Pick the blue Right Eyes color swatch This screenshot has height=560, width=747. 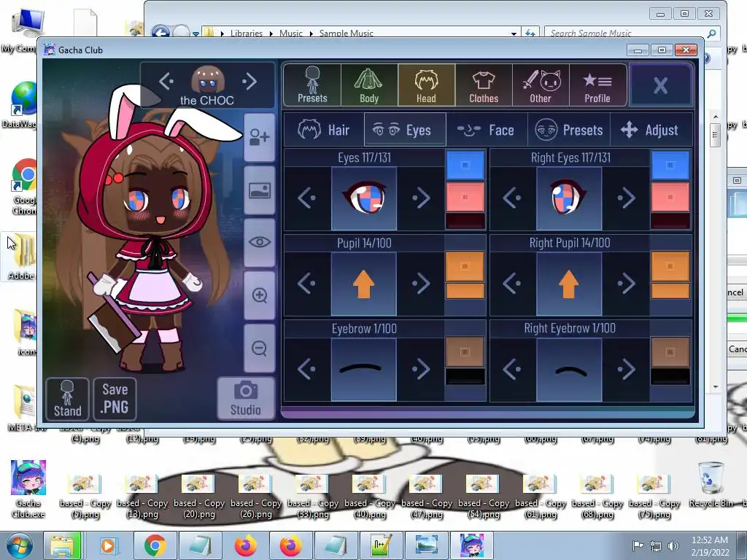click(x=670, y=166)
